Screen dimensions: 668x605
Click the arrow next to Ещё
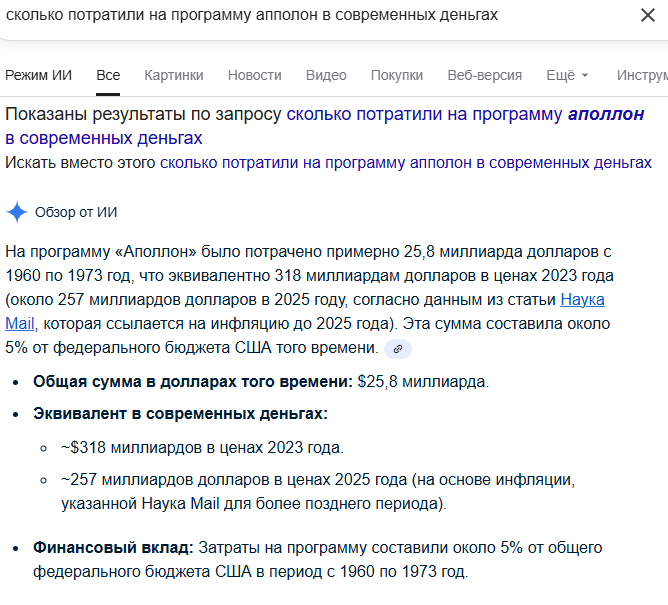tap(585, 76)
